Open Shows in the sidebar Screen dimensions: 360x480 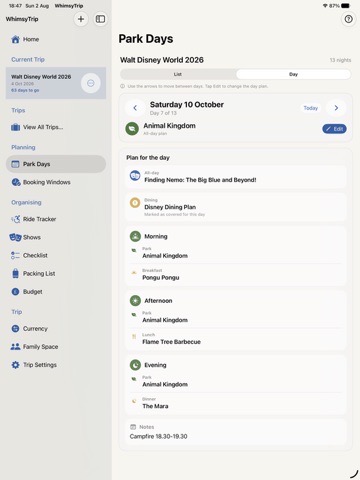56,237
